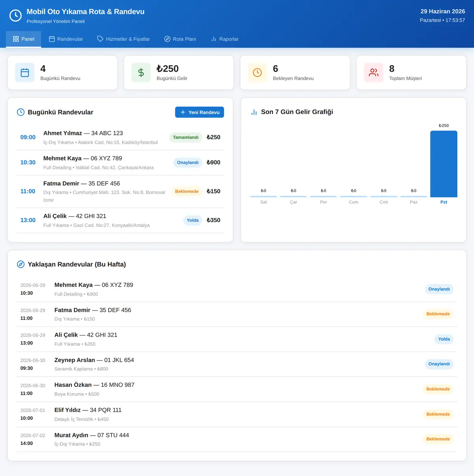Click the Yeni Randevu button

[x=199, y=112]
